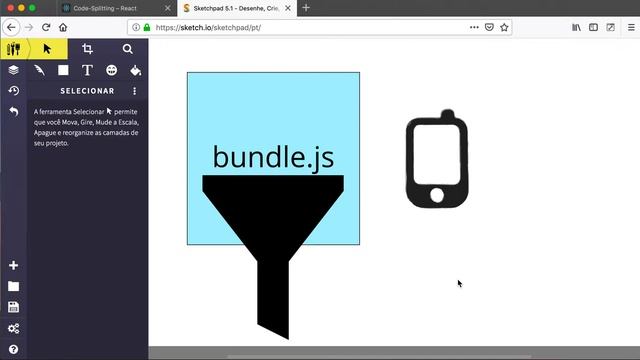This screenshot has height=360, width=640.
Task: View the secure connection padlock
Action: point(147,27)
